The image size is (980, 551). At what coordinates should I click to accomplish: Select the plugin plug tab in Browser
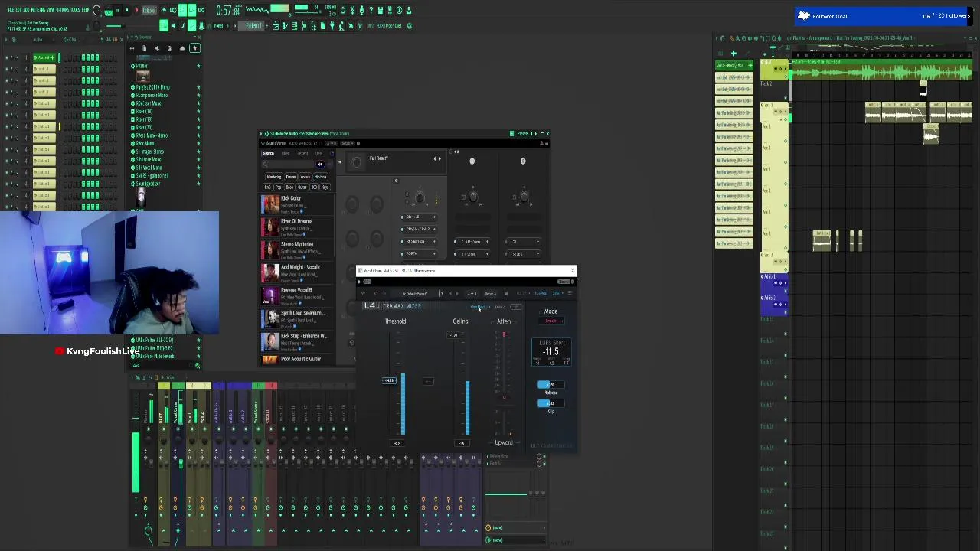156,48
